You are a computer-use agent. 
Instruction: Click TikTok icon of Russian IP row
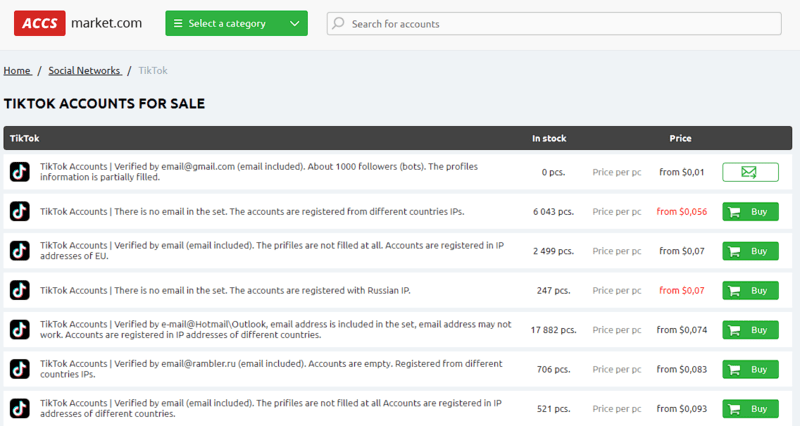20,290
